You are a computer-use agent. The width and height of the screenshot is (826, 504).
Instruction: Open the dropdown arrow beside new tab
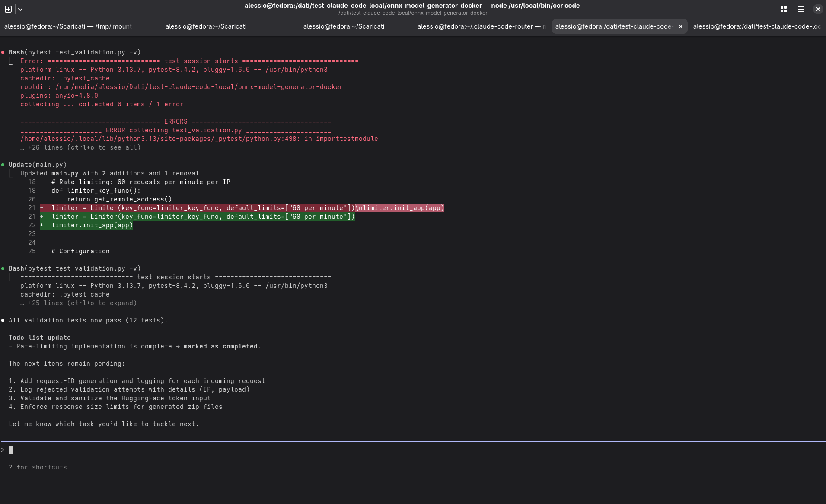20,9
